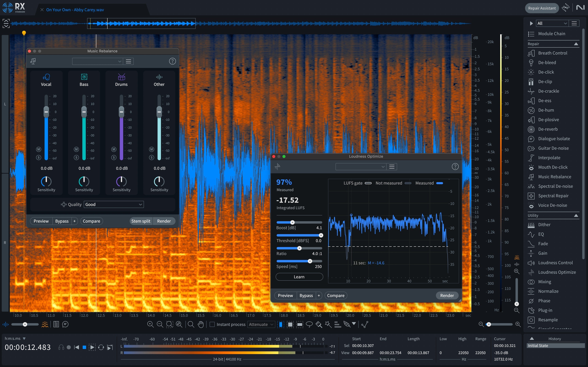
Task: Expand the Utility section in sidebar
Action: (x=577, y=215)
